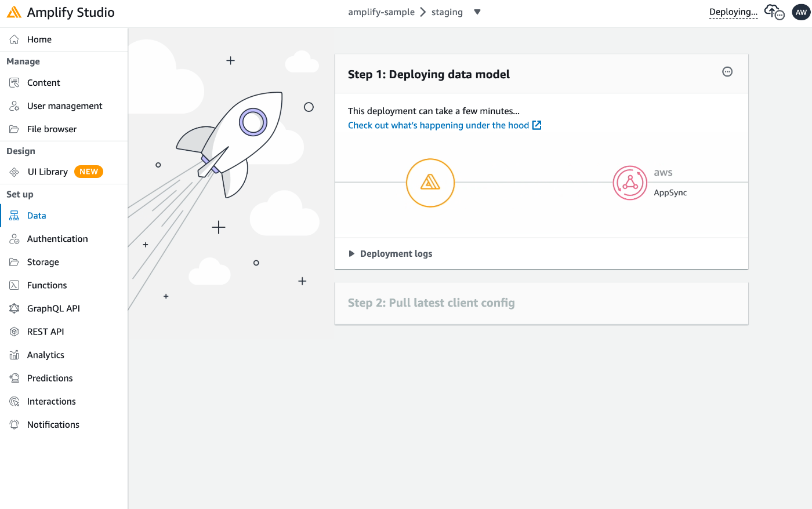Click the chevron between amplify-sample and staging
The image size is (812, 509).
point(423,12)
